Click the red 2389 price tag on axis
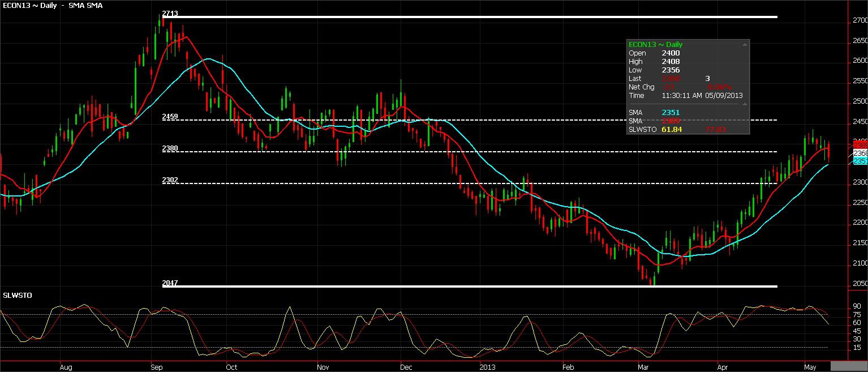The image size is (868, 372). [860, 146]
